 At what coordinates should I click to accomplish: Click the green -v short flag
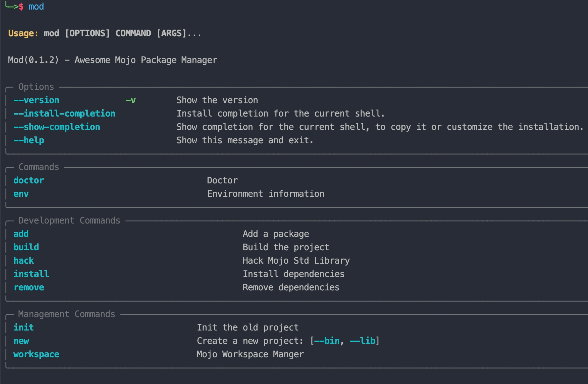tap(131, 100)
